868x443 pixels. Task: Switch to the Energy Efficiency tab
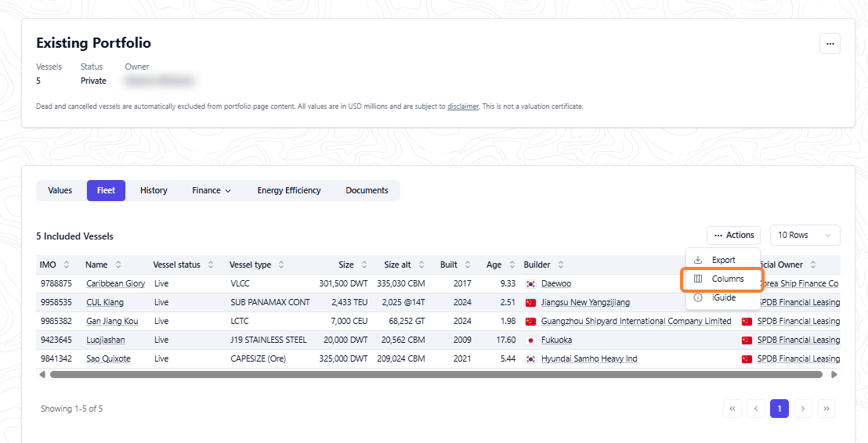289,190
